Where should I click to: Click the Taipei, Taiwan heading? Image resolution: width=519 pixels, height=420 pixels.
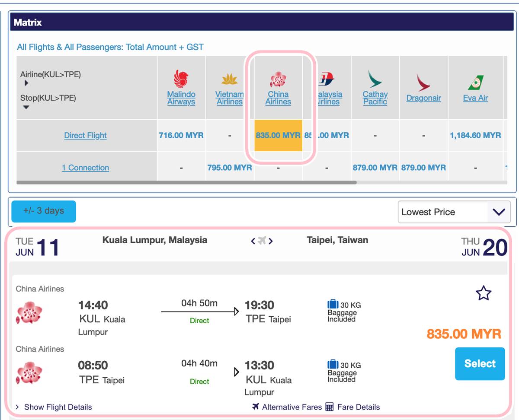(x=337, y=240)
